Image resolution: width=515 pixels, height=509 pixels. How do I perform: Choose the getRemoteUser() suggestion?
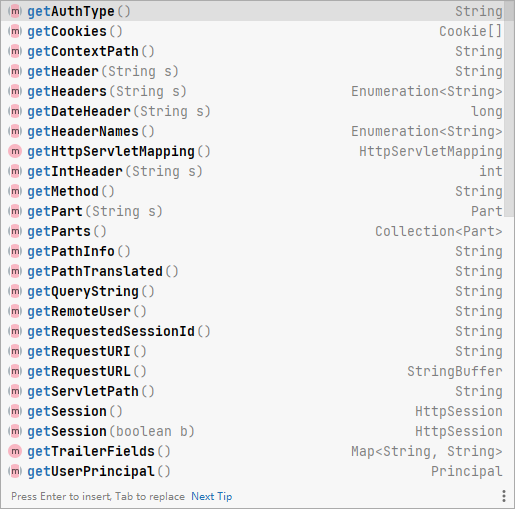(x=253, y=311)
